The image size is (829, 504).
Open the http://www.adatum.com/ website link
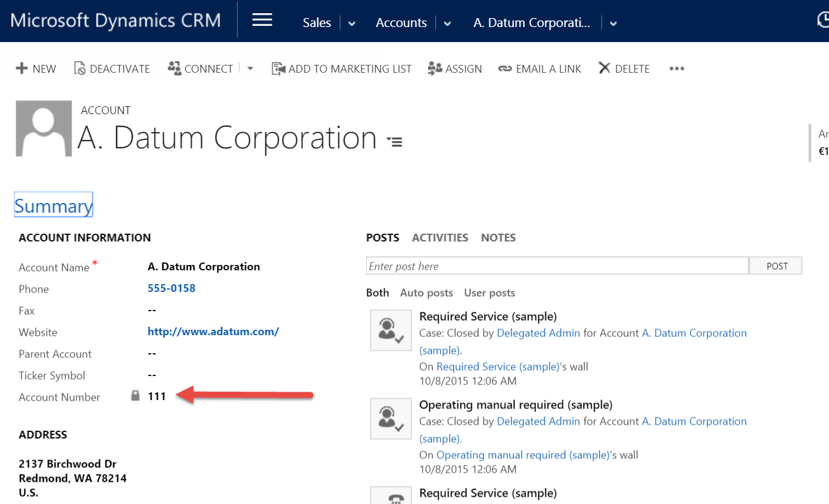[213, 332]
